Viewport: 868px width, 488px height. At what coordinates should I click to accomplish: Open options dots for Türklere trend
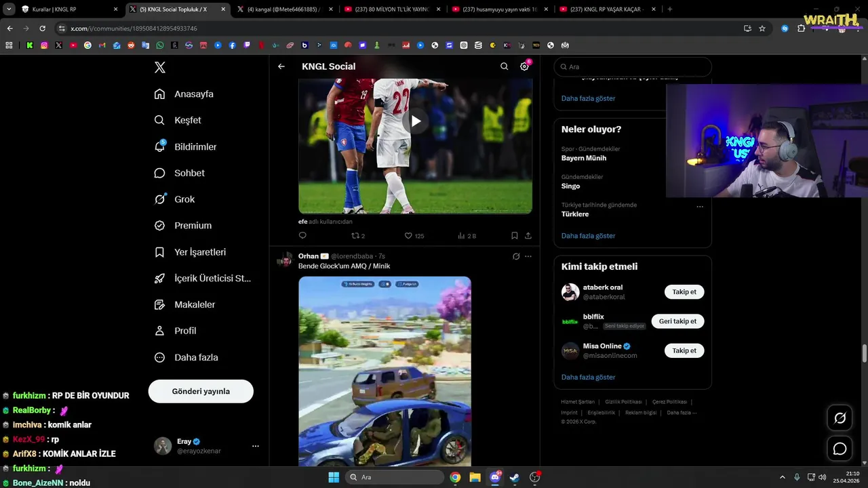(x=700, y=207)
